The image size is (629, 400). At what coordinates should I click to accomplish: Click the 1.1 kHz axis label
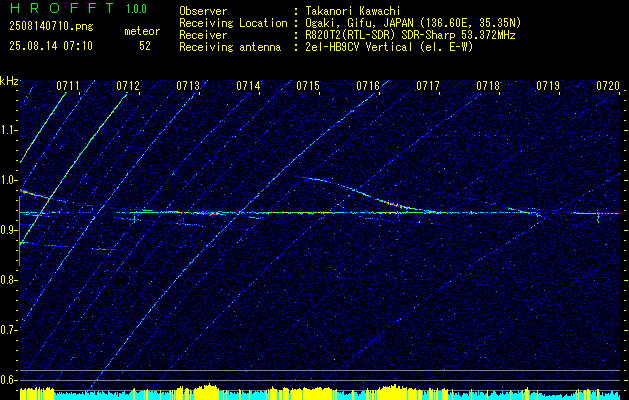coord(8,130)
